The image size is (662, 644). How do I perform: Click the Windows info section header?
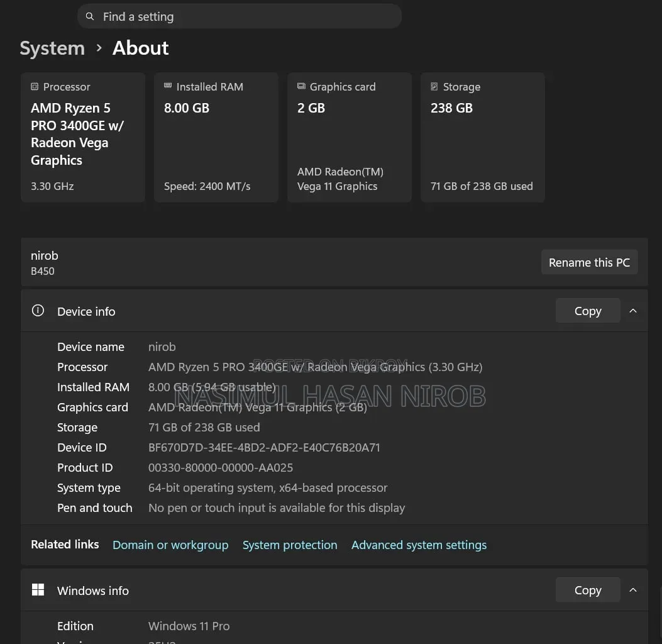coord(334,590)
